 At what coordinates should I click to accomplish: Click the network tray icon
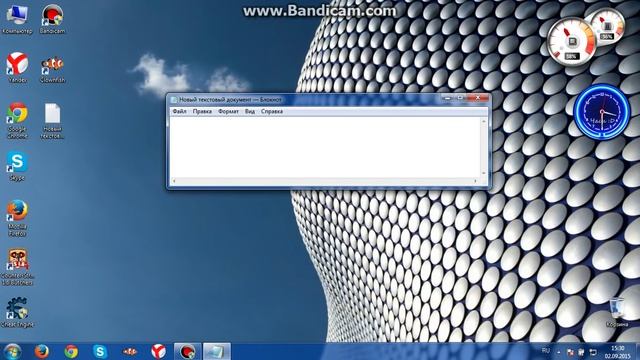click(x=593, y=352)
